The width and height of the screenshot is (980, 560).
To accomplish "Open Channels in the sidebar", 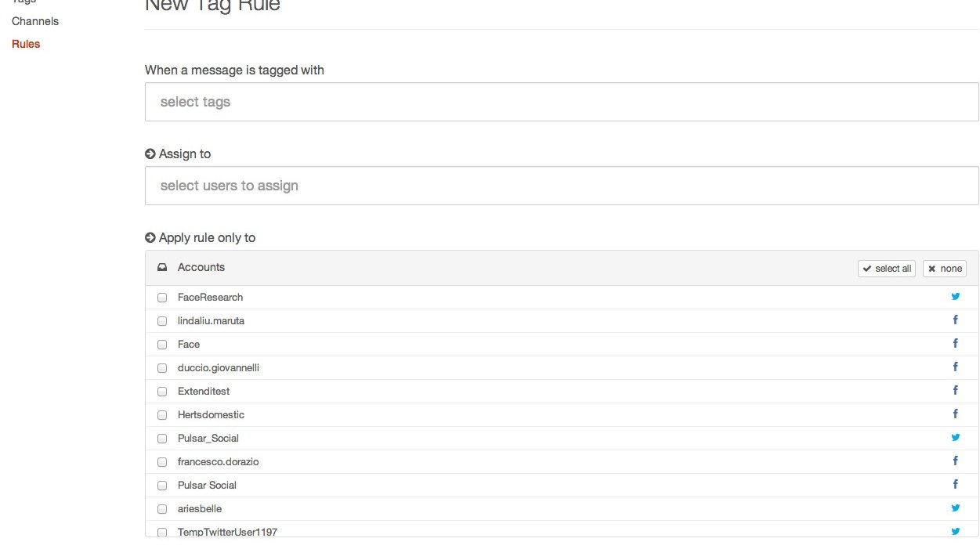I will [x=35, y=21].
